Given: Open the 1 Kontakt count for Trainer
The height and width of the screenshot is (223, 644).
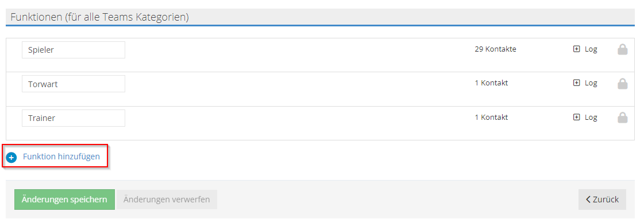Looking at the screenshot, I should 491,118.
